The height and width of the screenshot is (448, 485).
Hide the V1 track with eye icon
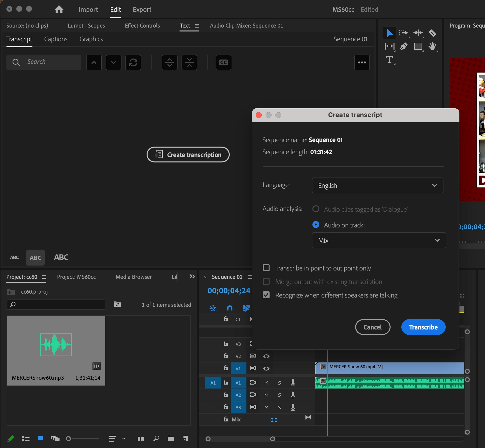click(266, 368)
